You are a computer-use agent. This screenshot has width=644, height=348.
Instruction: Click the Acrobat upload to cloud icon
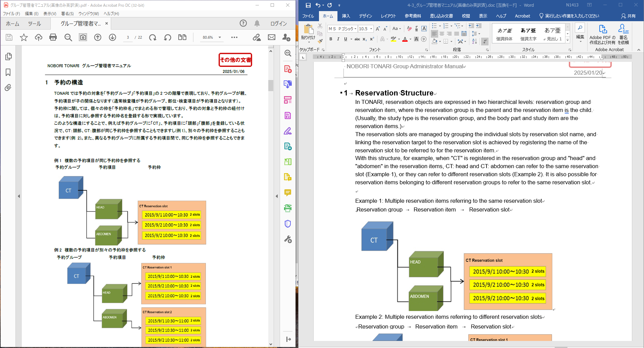pos(39,37)
